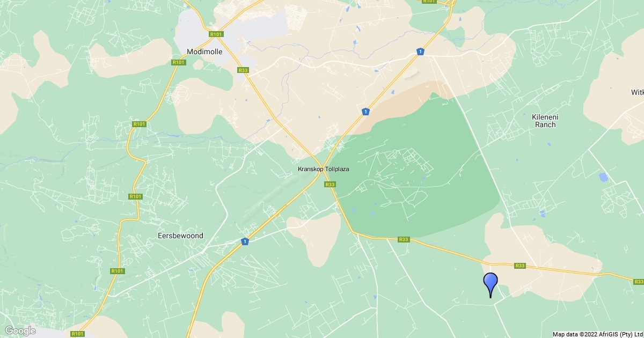Click the R101 shield nearest the Google logo
The image size is (644, 338).
[x=77, y=334]
